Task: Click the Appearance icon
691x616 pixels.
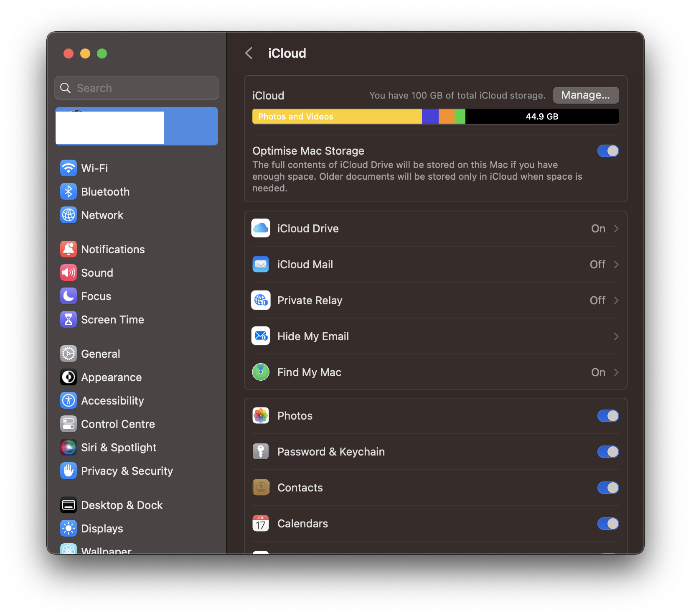Action: click(x=69, y=377)
